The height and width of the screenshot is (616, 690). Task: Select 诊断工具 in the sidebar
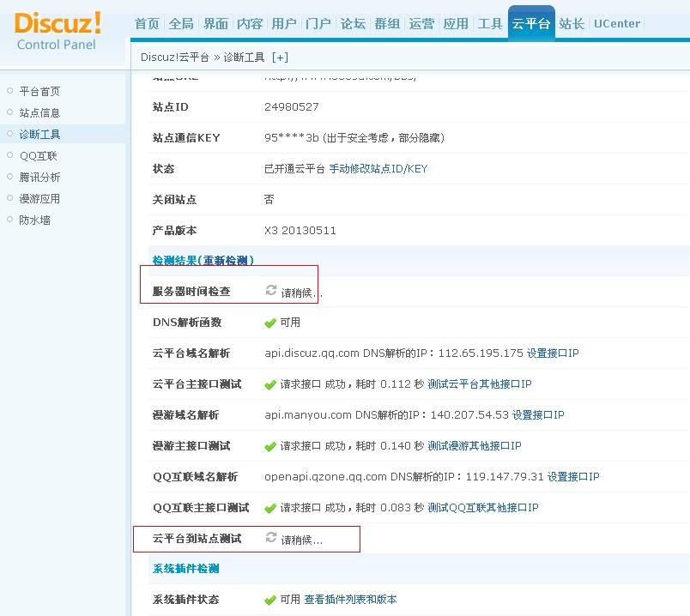point(39,134)
